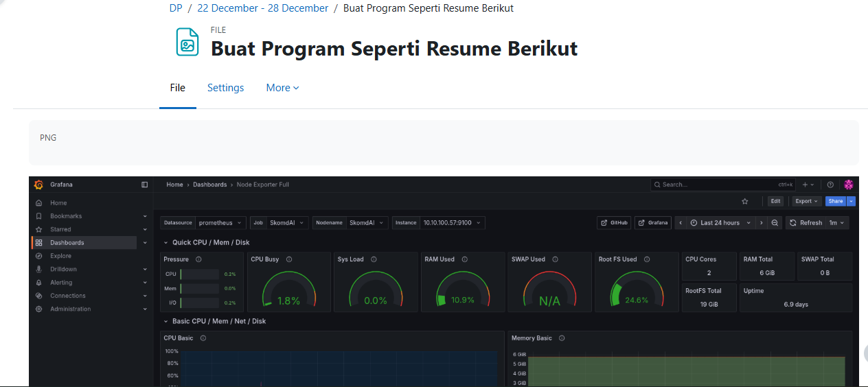
Task: Open the Grafana help question-mark icon
Action: [830, 185]
